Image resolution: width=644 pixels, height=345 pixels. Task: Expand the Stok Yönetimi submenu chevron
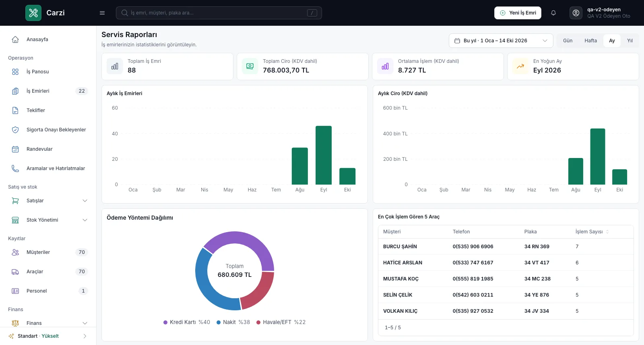[85, 220]
